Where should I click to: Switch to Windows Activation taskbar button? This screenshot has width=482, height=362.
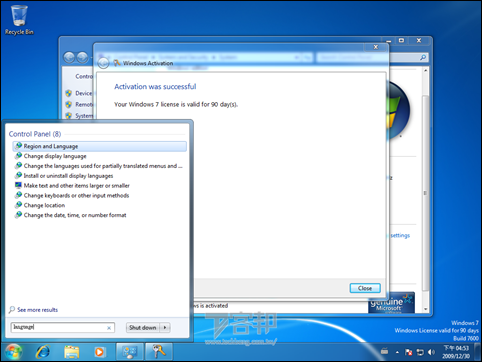click(x=158, y=352)
